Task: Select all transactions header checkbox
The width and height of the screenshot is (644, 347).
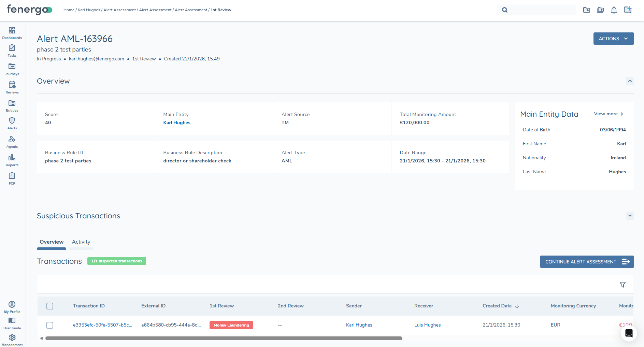Action: (x=50, y=306)
